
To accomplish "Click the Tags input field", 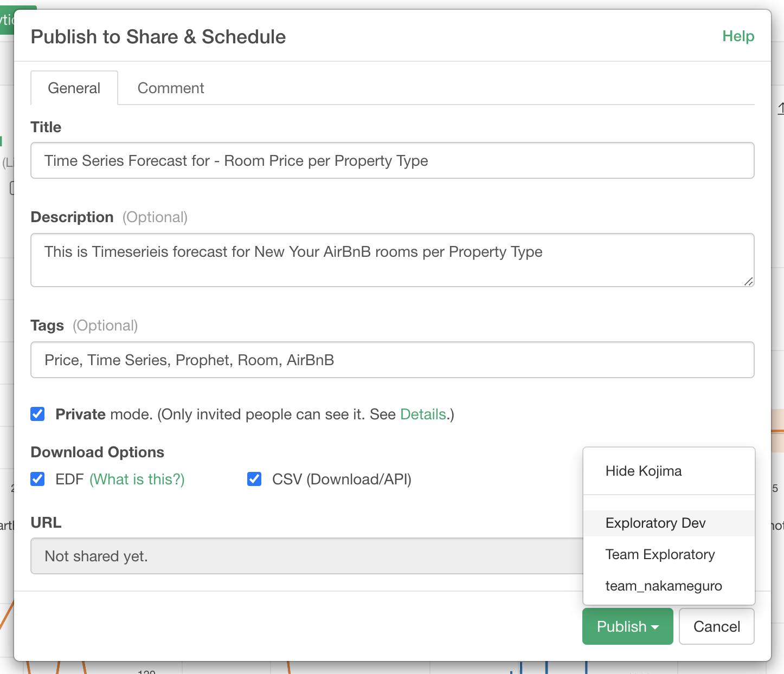I will click(392, 360).
